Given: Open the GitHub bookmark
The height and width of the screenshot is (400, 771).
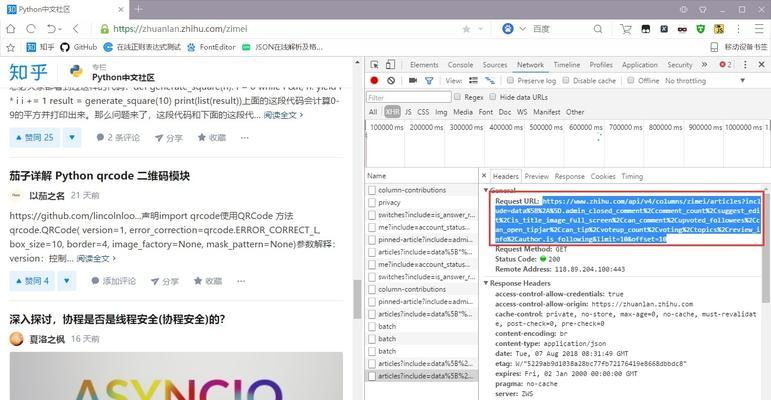Looking at the screenshot, I should click(79, 47).
